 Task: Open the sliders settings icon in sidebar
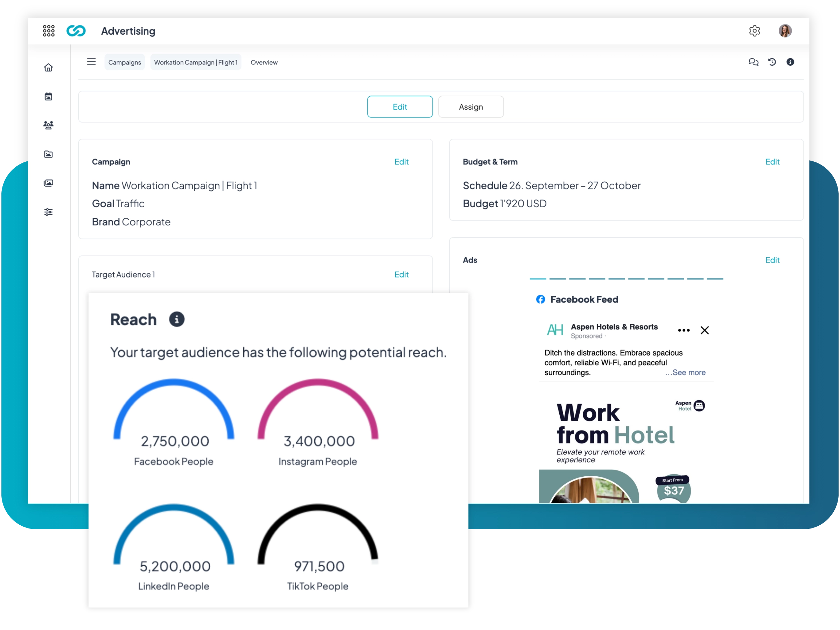click(x=48, y=212)
